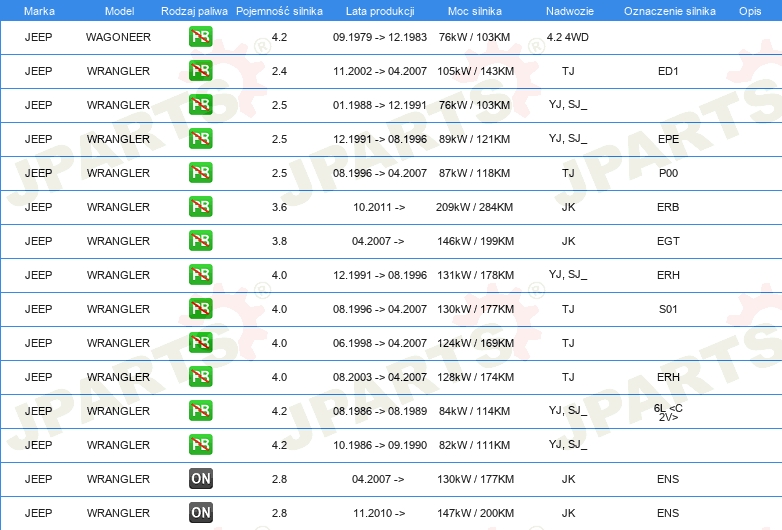The width and height of the screenshot is (782, 530).
Task: Click the Pojemność silnika column header
Action: 279,11
